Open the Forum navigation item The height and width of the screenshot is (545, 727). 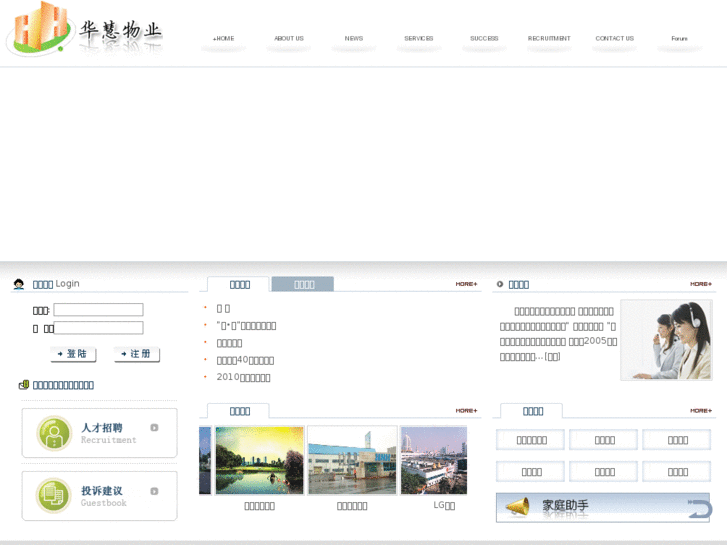(x=679, y=38)
